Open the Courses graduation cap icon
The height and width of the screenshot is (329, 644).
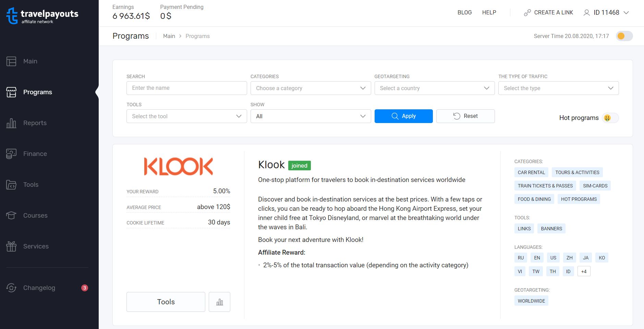[x=11, y=216]
